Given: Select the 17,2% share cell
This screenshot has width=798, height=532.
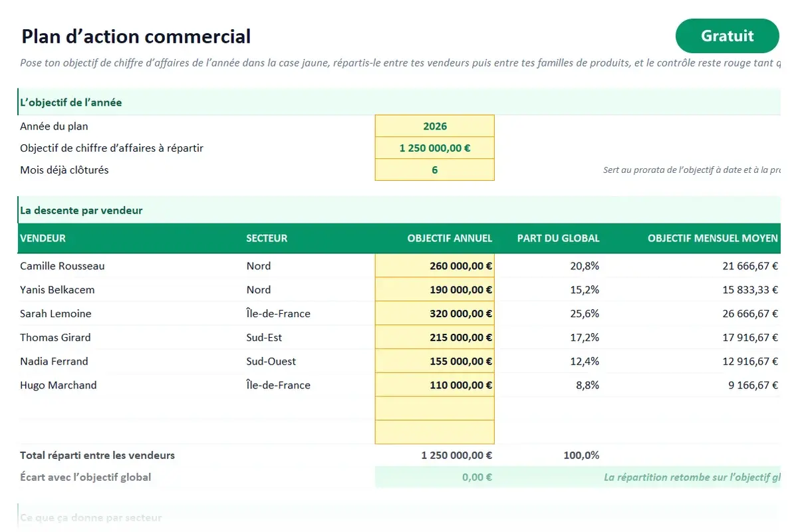Looking at the screenshot, I should point(585,338).
